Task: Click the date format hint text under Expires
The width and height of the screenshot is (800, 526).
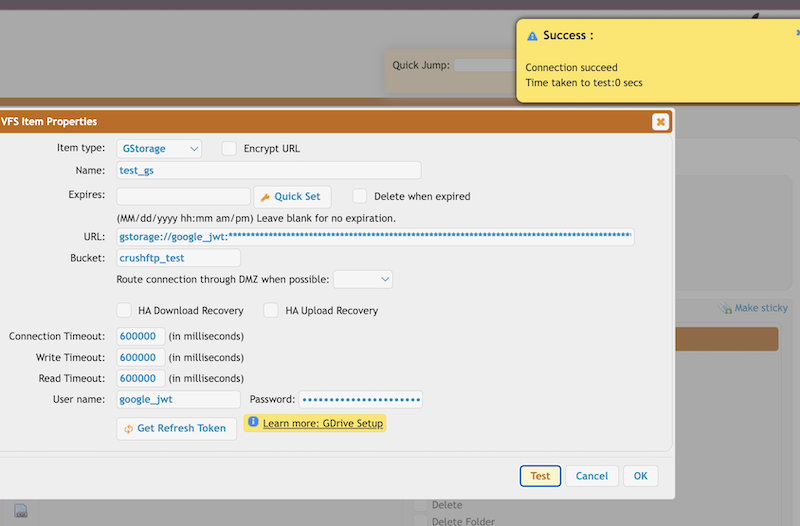Action: pyautogui.click(x=256, y=218)
